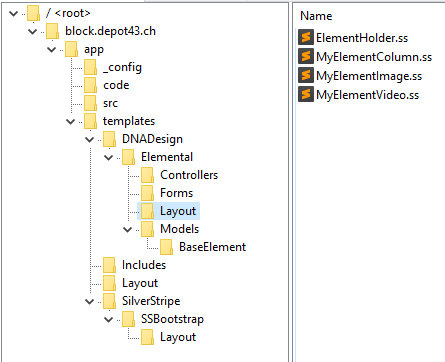Select the ElementHolder.ss file name
The image size is (445, 362).
coord(362,38)
